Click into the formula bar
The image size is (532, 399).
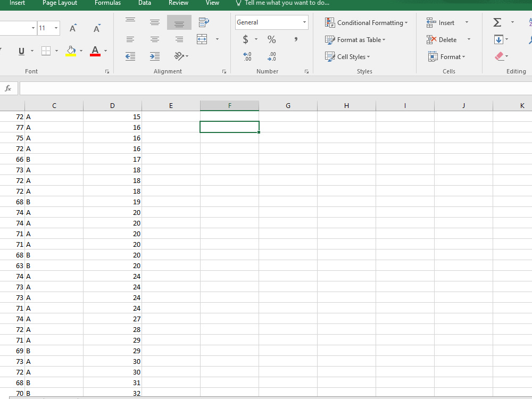[276, 88]
